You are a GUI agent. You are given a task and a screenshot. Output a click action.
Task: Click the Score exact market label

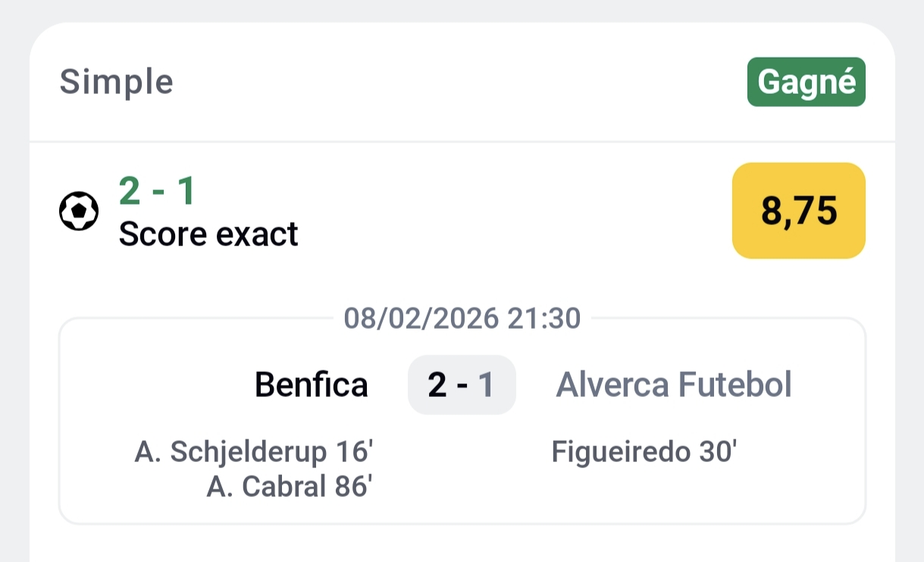pos(208,235)
